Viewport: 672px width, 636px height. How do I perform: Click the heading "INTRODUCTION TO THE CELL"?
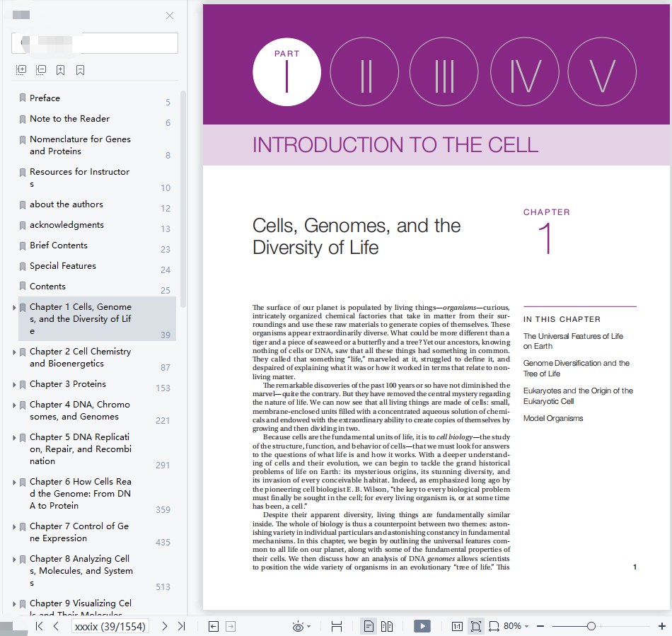(x=395, y=145)
